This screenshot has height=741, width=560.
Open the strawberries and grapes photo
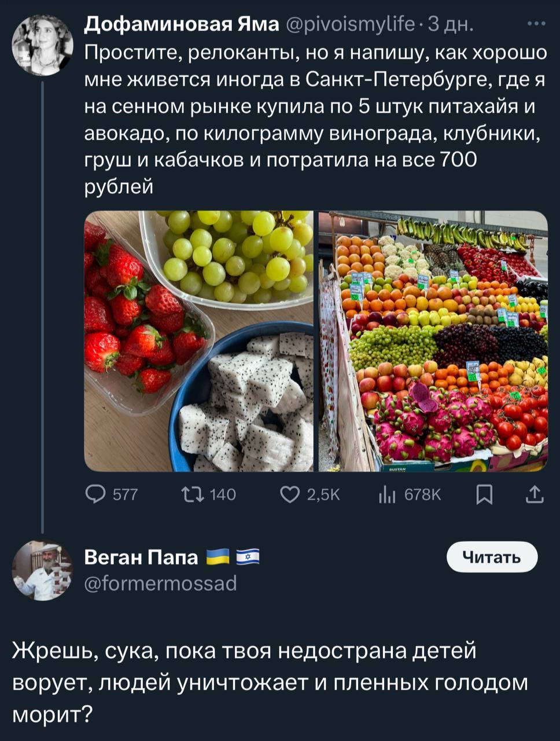tap(198, 341)
